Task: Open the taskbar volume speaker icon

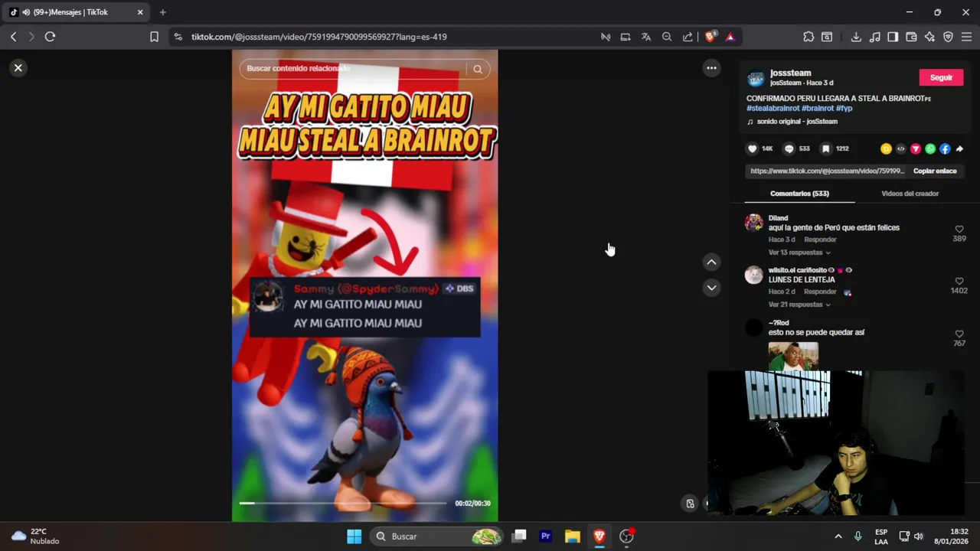Action: click(919, 536)
